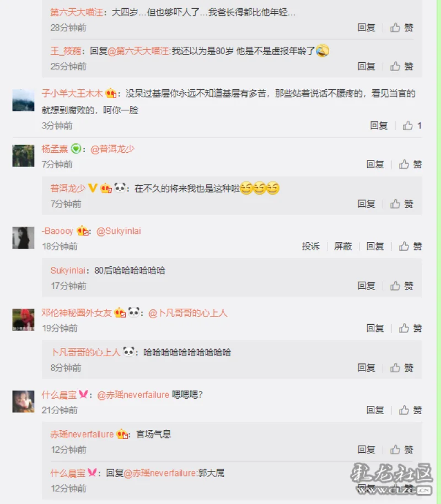Click panda badge next to 邓伦神秘圈外女友
This screenshot has width=441, height=504.
134,312
